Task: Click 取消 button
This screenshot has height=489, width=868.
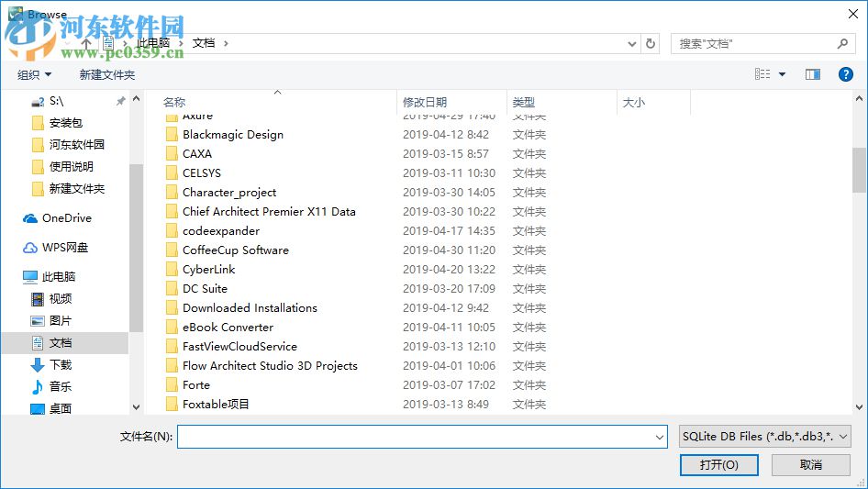Action: [811, 464]
